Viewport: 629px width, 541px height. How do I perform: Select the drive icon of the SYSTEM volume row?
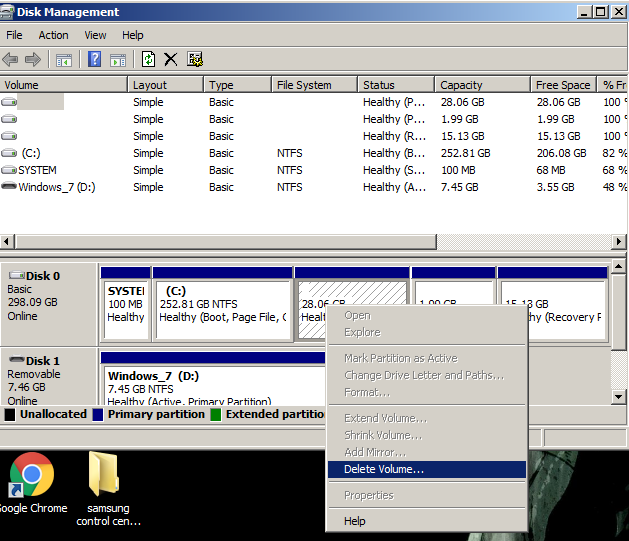tap(9, 170)
